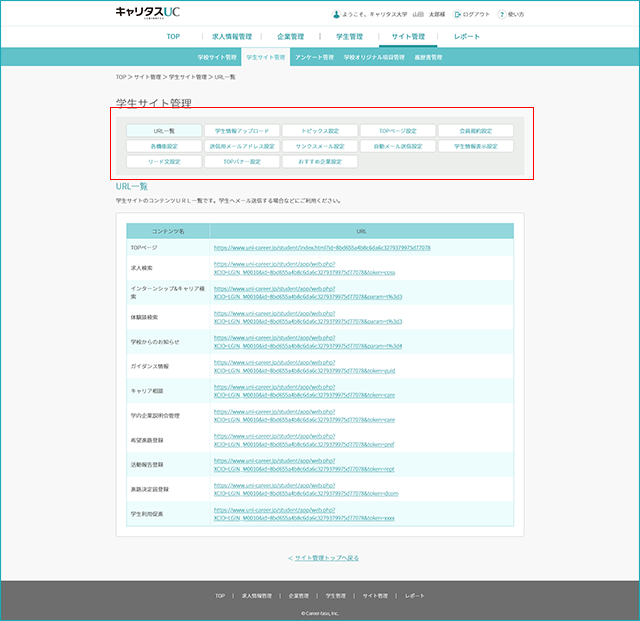The width and height of the screenshot is (640, 621).
Task: Select the URL一覧 button
Action: [164, 131]
